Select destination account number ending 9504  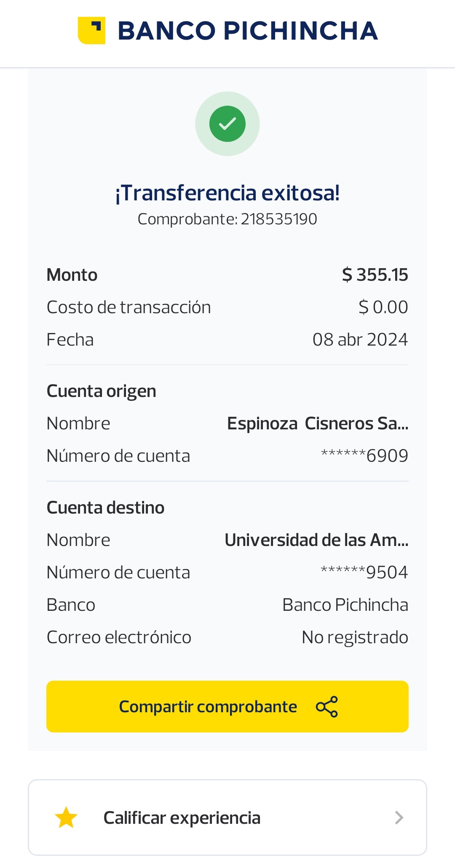point(365,572)
